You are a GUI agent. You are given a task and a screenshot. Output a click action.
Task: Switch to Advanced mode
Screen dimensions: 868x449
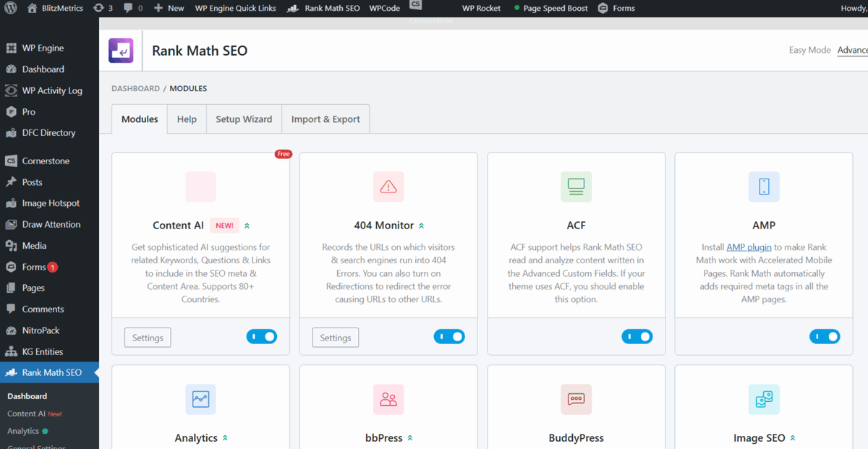(x=853, y=50)
